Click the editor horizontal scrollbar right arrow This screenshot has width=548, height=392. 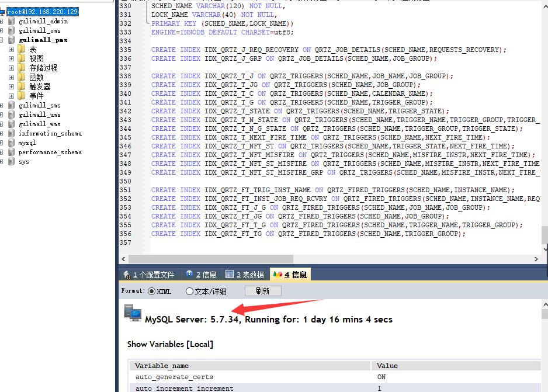point(536,259)
